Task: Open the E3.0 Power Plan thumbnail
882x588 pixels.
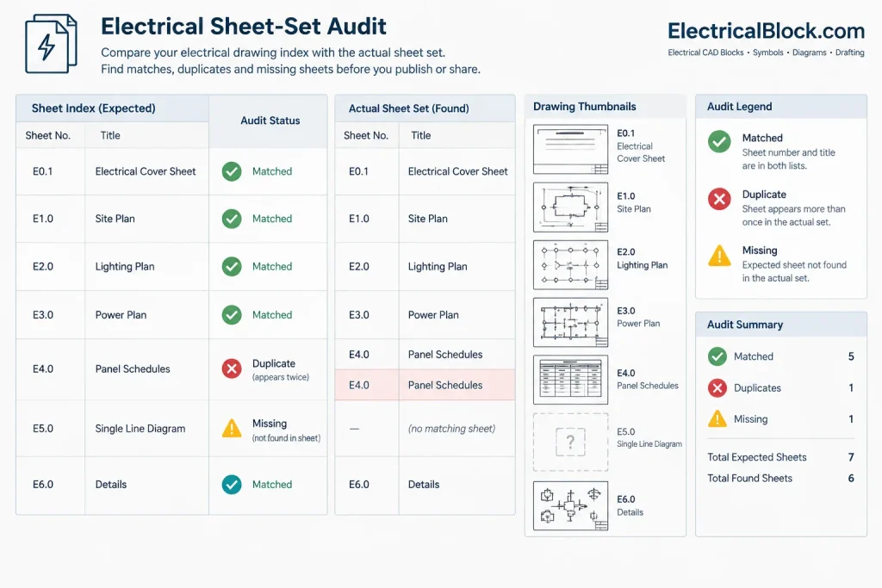Action: [x=570, y=323]
